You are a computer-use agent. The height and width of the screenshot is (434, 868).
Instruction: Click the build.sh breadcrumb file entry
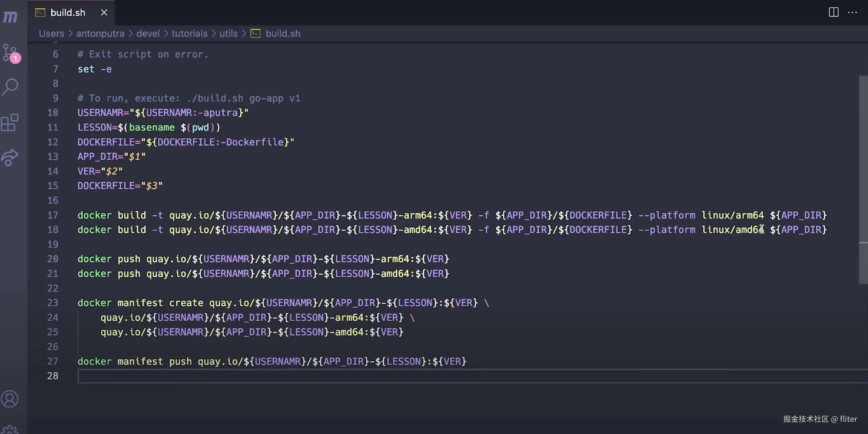click(x=282, y=34)
